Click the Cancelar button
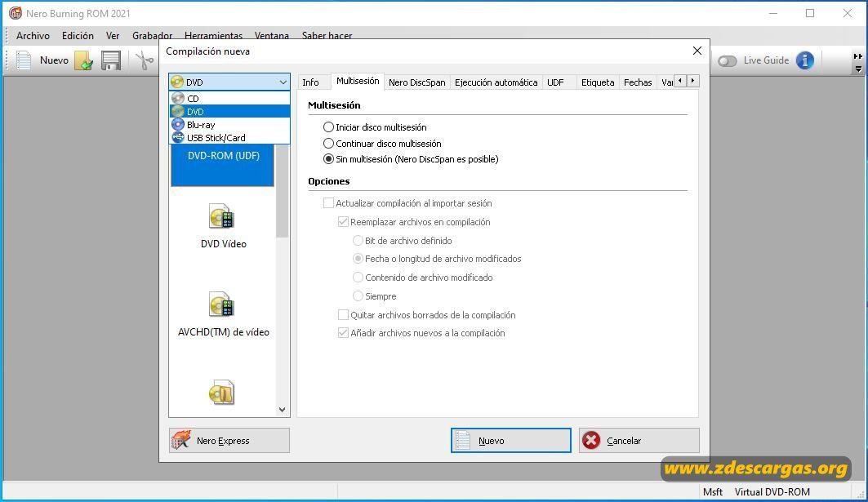The height and width of the screenshot is (502, 868). pos(639,441)
